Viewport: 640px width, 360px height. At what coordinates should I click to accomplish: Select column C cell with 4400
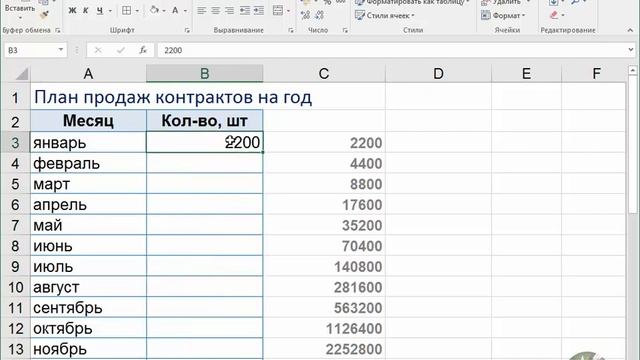tap(324, 163)
